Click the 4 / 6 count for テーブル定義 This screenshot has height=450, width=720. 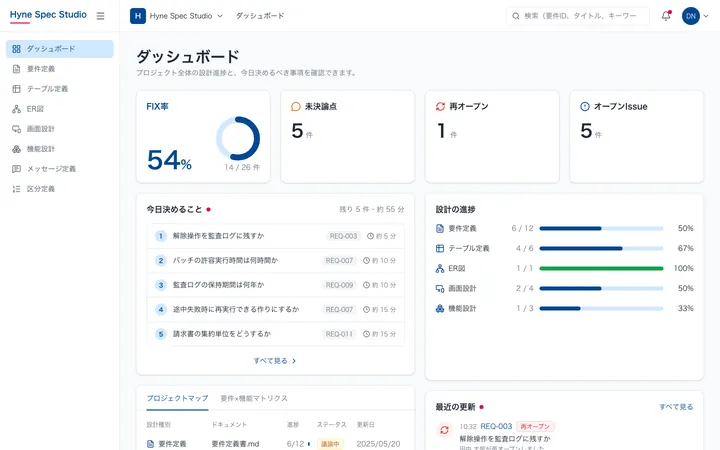tap(524, 248)
